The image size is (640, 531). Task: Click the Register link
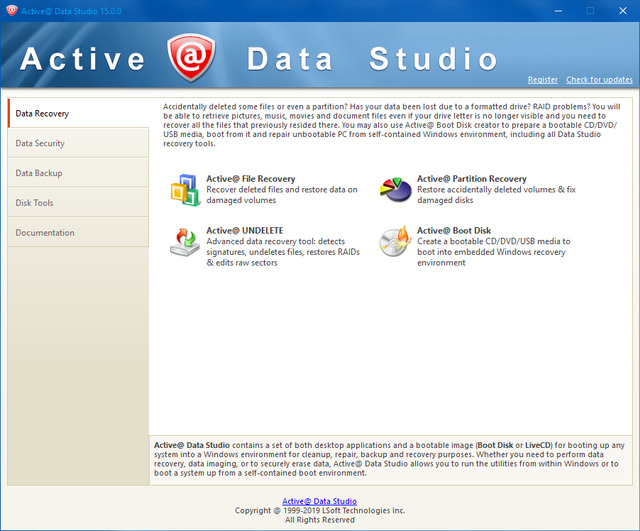[x=542, y=80]
